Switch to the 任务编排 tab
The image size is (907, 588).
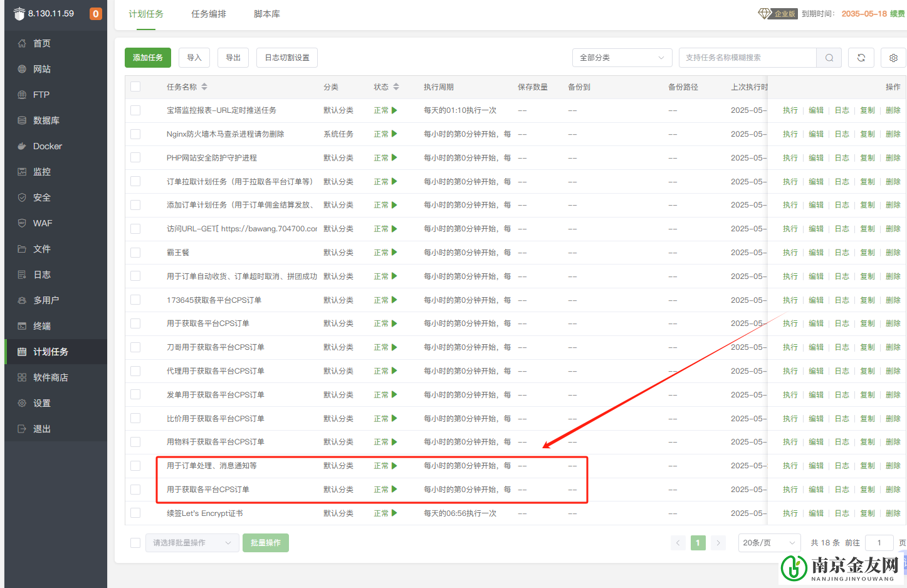209,14
